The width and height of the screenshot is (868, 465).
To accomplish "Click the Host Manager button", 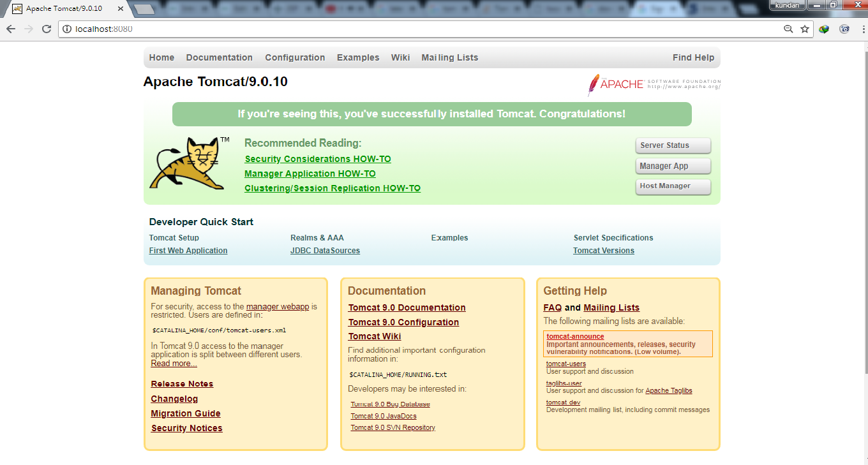I will click(673, 186).
